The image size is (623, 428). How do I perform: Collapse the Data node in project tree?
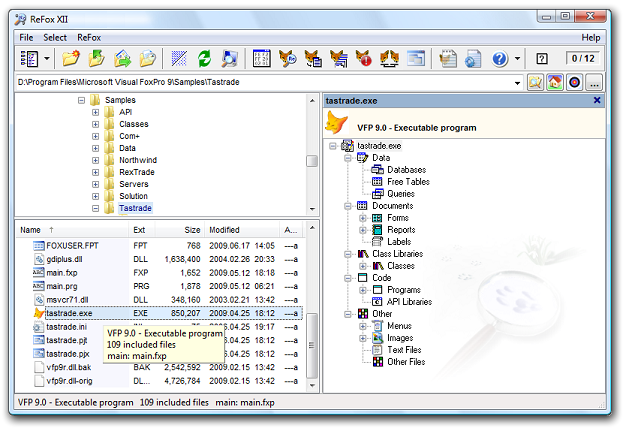tap(348, 158)
